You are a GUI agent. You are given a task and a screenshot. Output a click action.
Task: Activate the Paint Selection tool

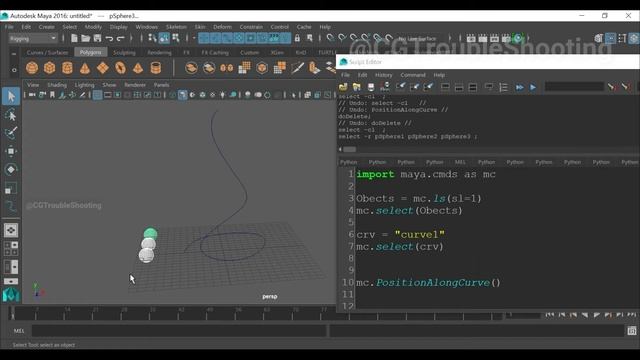coord(11,133)
